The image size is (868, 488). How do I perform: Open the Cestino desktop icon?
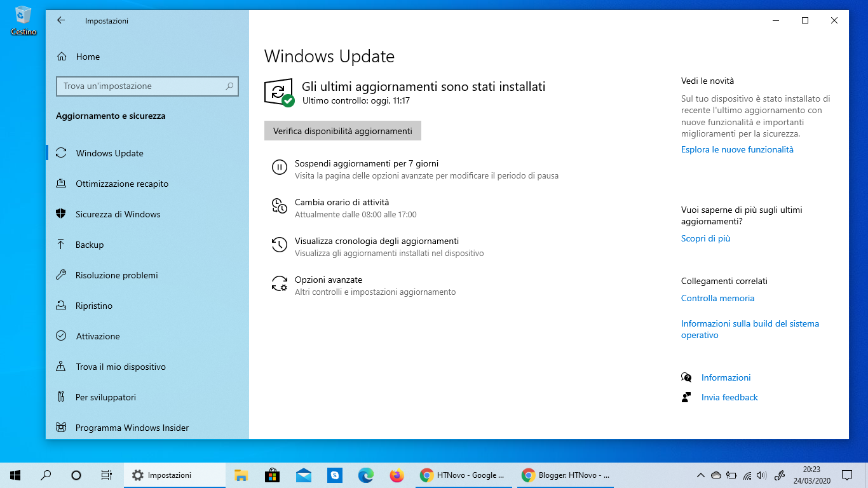pos(24,20)
